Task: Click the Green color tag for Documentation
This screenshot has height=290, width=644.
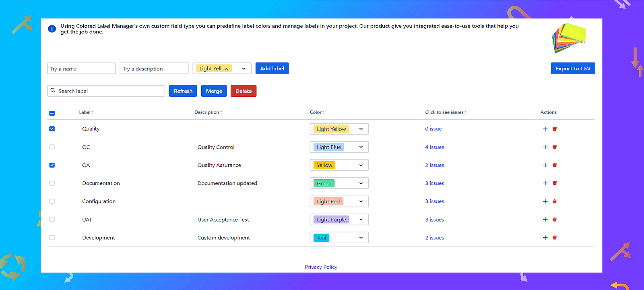Action: pyautogui.click(x=324, y=183)
